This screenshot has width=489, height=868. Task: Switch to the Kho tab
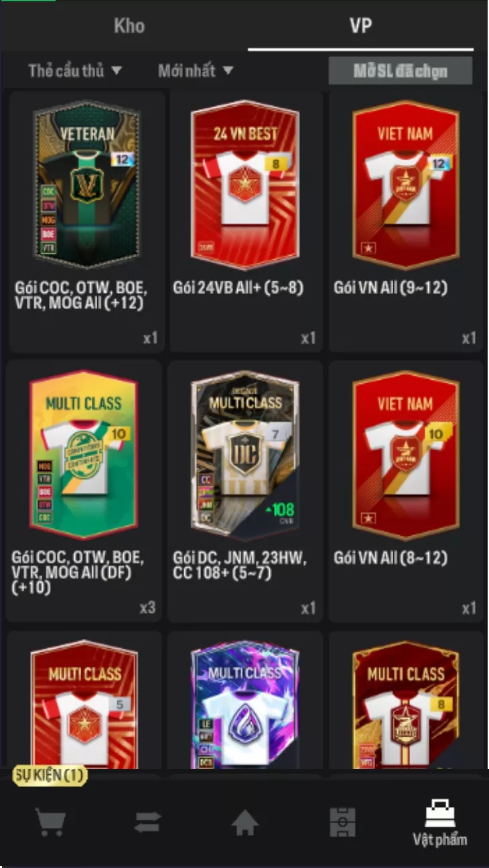tap(129, 26)
